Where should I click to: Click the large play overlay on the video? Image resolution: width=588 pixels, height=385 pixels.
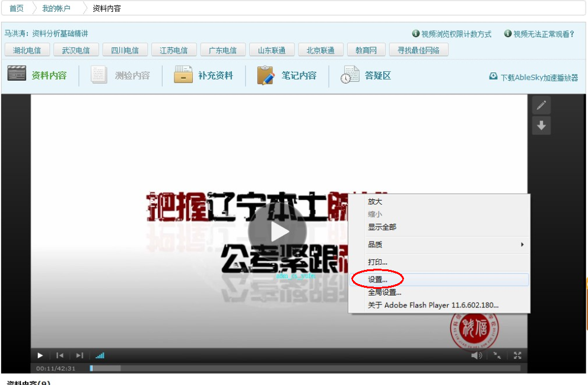tap(279, 231)
